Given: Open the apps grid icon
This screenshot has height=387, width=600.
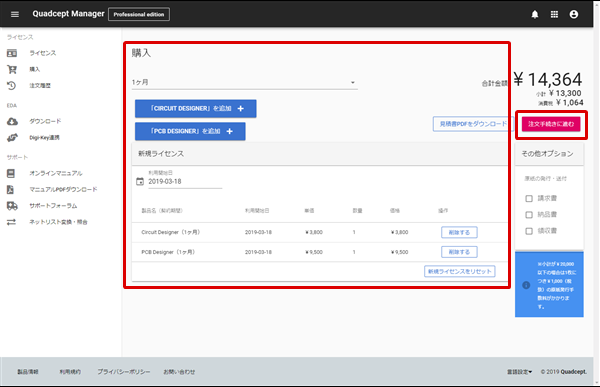Looking at the screenshot, I should 554,14.
